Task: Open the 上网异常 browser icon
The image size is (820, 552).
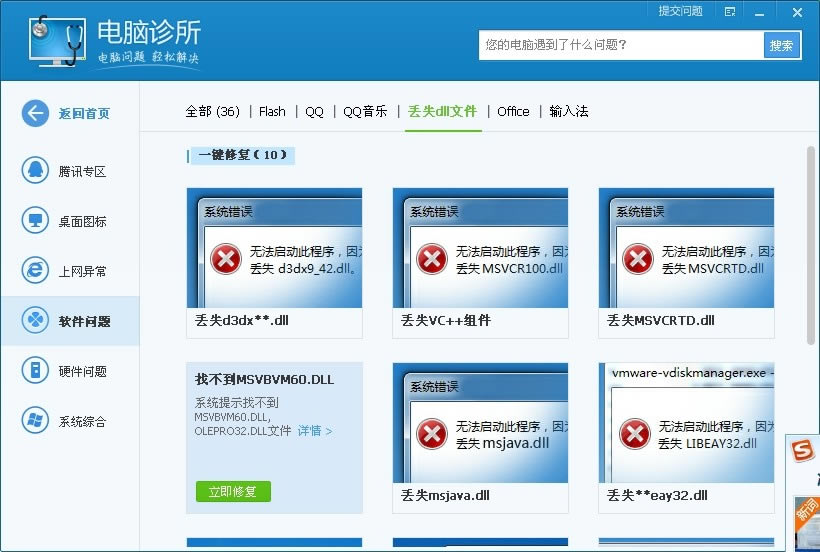Action: point(35,271)
